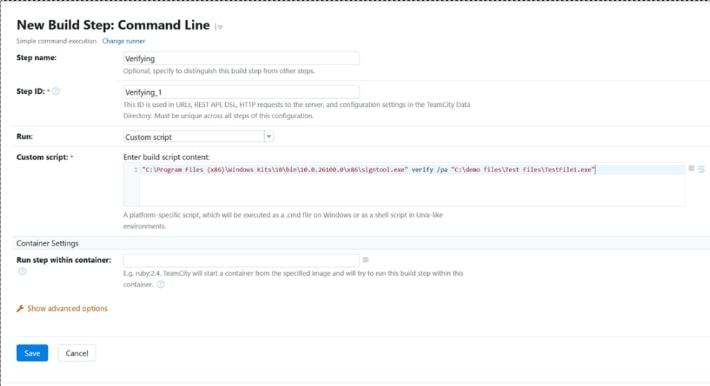Click the Change runner link
The image size is (710, 386).
click(x=124, y=41)
